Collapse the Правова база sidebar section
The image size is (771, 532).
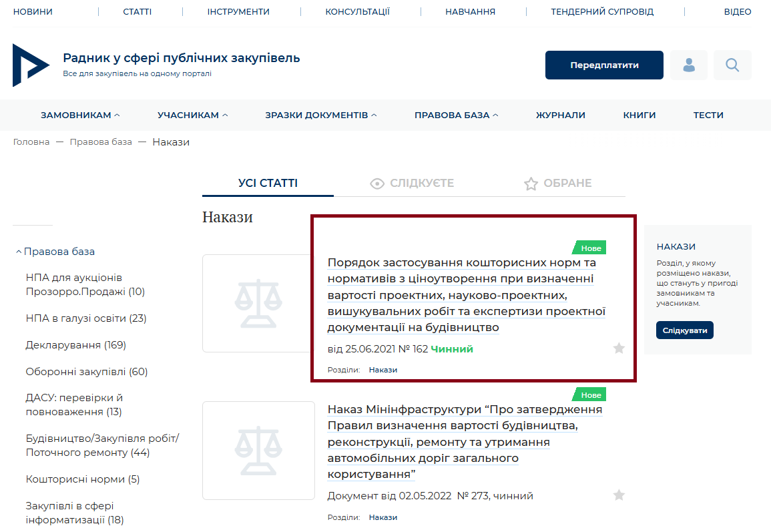click(x=19, y=252)
